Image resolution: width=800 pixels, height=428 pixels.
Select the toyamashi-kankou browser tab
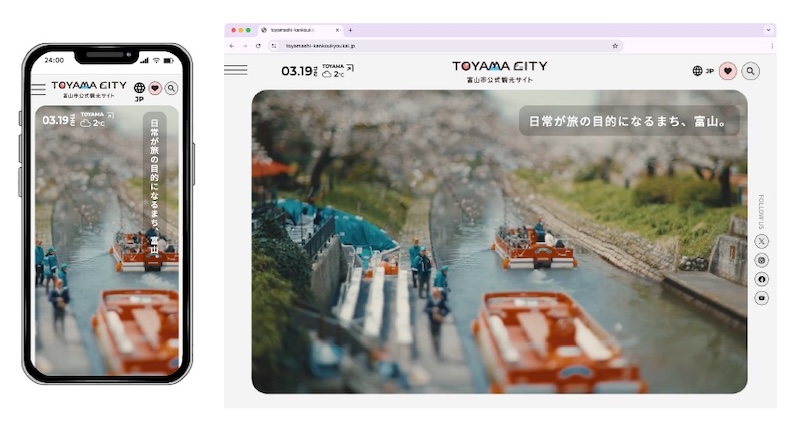[295, 30]
